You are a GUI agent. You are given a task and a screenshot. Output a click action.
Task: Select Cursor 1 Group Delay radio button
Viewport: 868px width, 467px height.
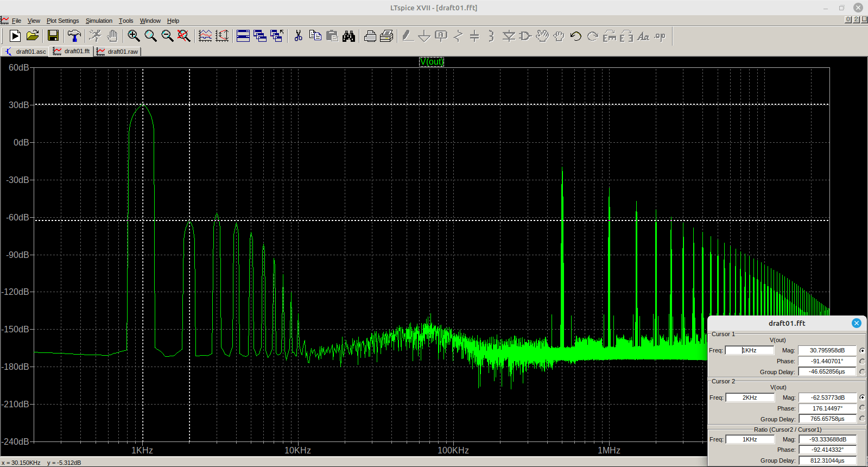(x=862, y=371)
